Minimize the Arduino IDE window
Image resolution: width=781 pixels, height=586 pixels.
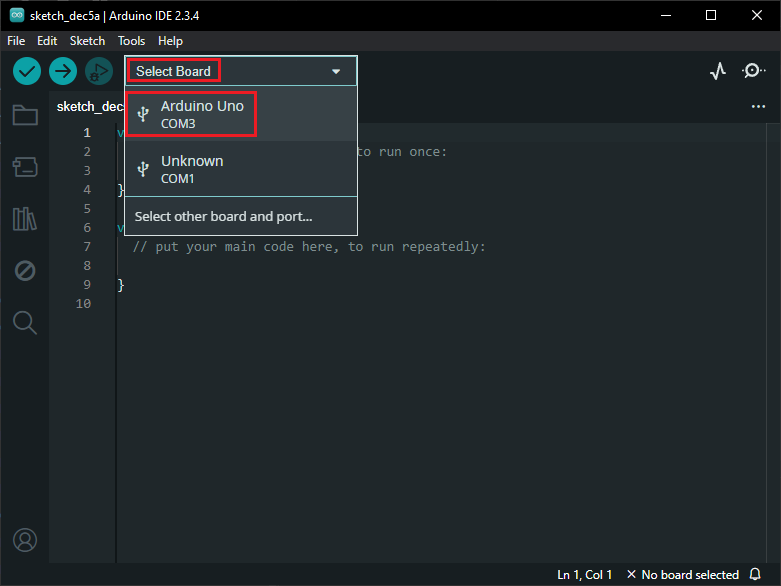(x=665, y=15)
